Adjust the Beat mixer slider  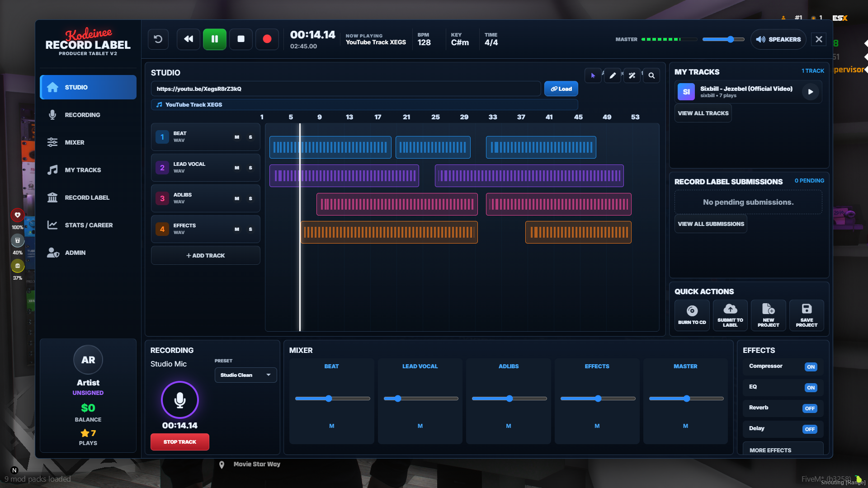coord(332,399)
